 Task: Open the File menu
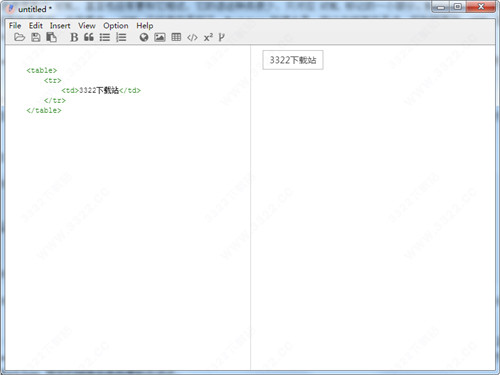pyautogui.click(x=15, y=26)
